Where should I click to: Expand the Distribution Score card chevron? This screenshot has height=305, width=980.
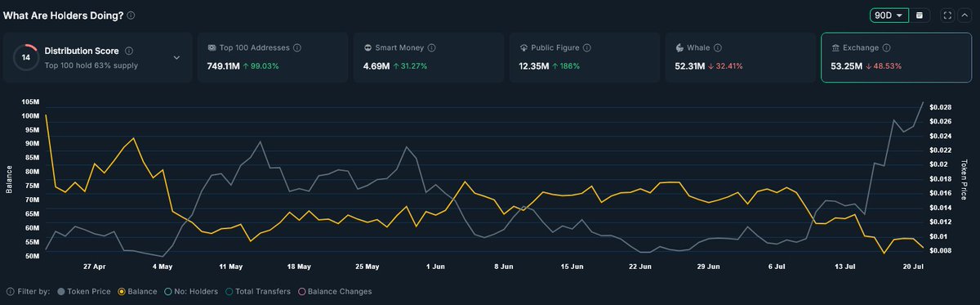[176, 57]
